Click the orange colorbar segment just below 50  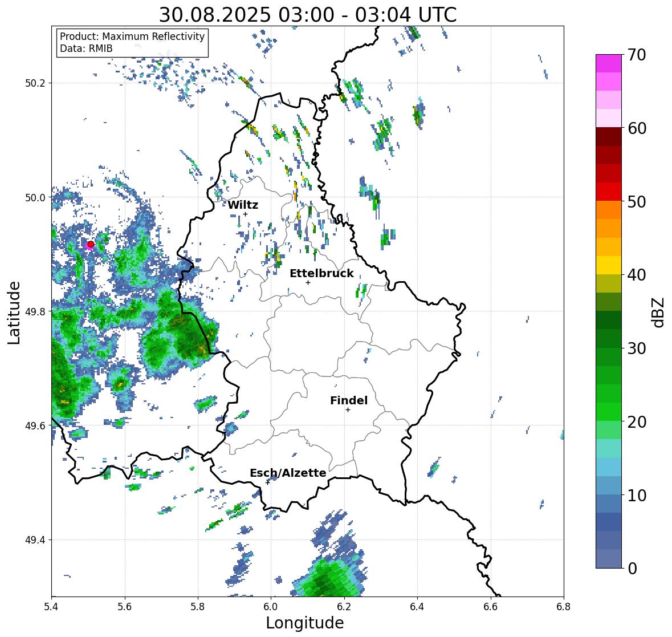click(609, 210)
